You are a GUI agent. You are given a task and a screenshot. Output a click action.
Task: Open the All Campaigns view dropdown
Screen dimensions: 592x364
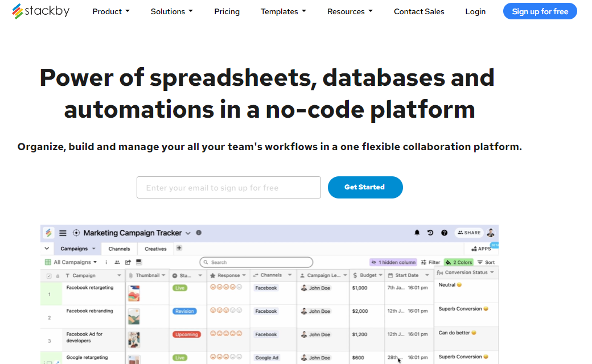pos(71,262)
